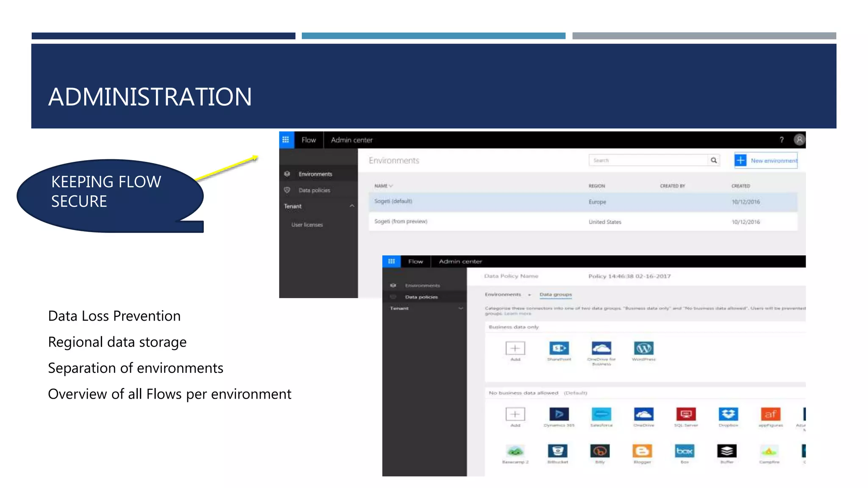
Task: Click the search magnifier icon
Action: click(x=714, y=160)
